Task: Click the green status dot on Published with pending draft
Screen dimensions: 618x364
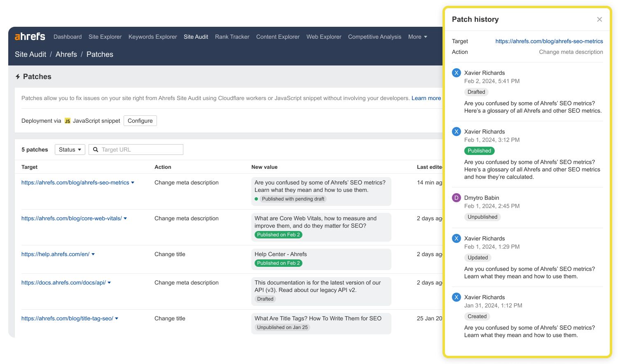Action: (x=257, y=199)
